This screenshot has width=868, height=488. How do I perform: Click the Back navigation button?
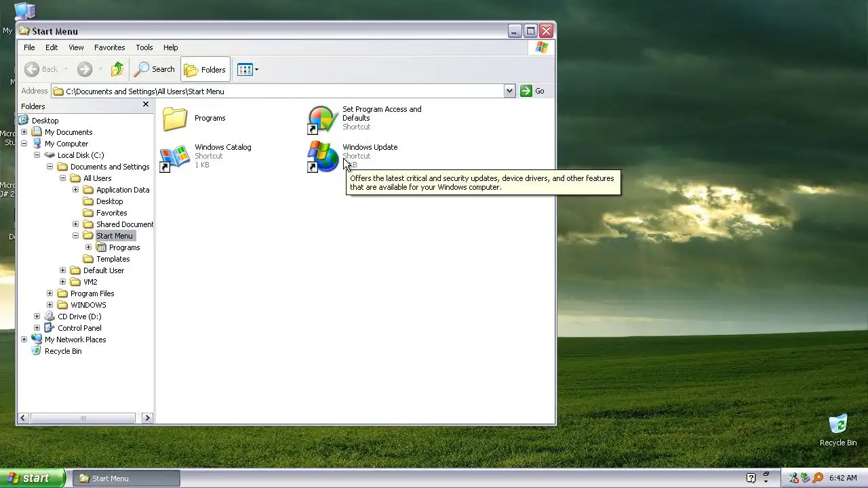point(41,69)
